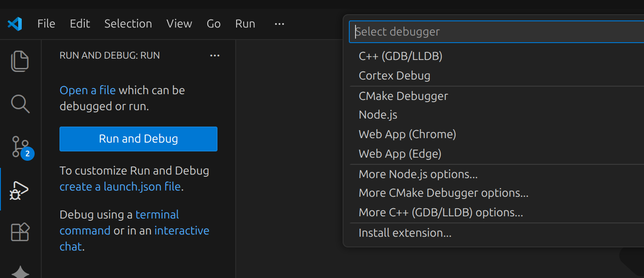Viewport: 644px width, 278px height.
Task: Open the Search view icon
Action: point(20,103)
